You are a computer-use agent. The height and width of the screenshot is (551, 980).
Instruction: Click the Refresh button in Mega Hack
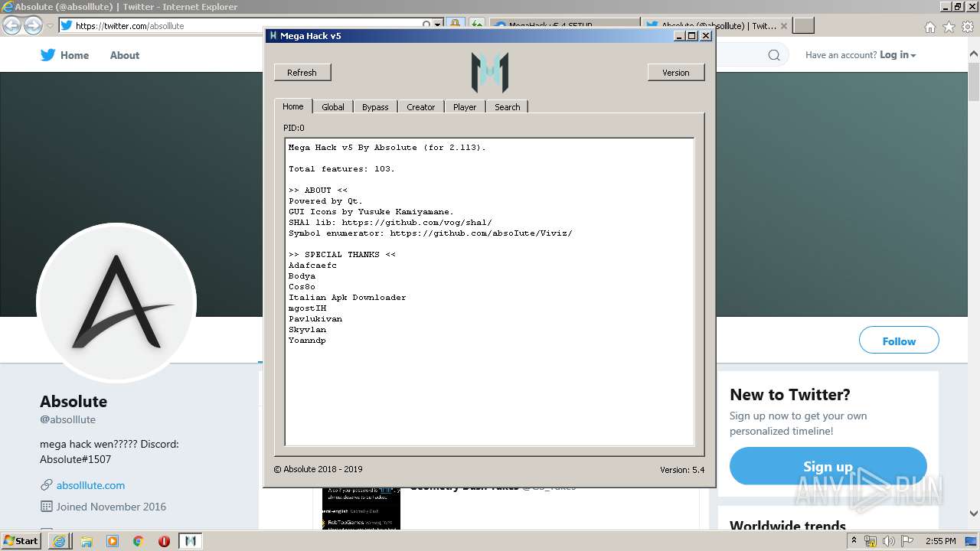302,73
